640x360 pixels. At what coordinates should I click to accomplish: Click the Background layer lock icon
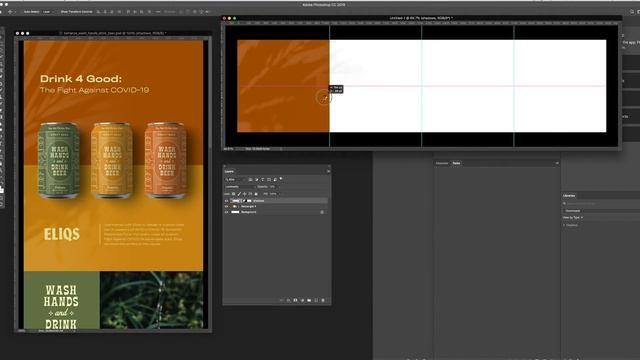[322, 212]
